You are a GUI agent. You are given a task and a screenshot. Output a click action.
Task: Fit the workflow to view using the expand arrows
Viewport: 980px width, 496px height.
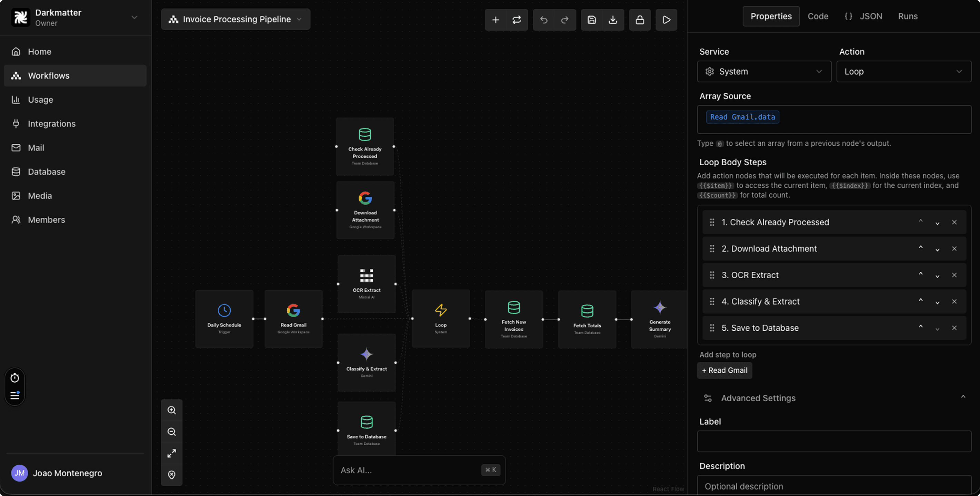point(172,453)
